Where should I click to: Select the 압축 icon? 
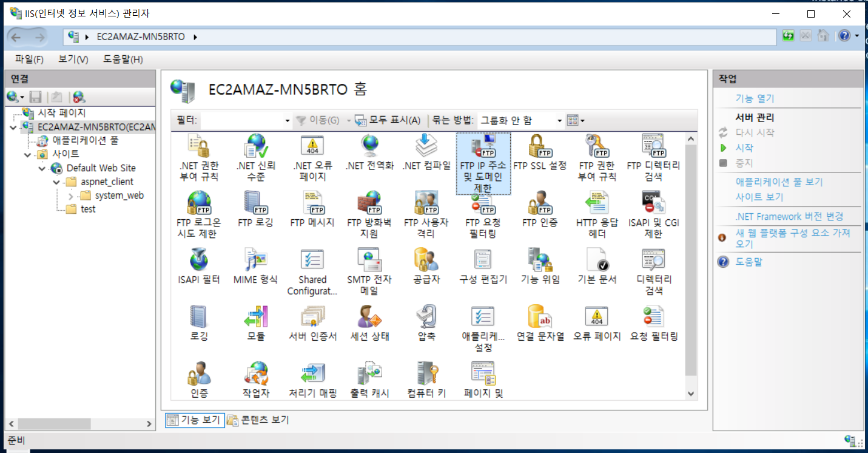(426, 324)
